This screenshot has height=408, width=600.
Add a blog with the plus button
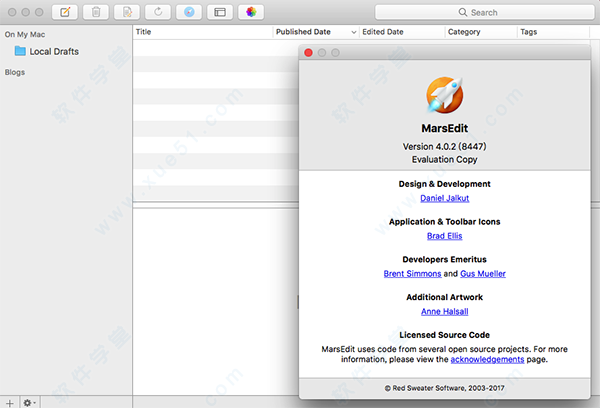point(10,403)
